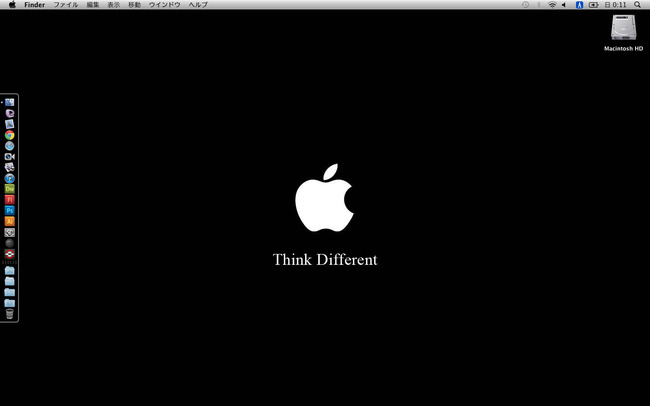650x406 pixels.
Task: Open the photo stack app in Dock
Action: click(x=10, y=167)
